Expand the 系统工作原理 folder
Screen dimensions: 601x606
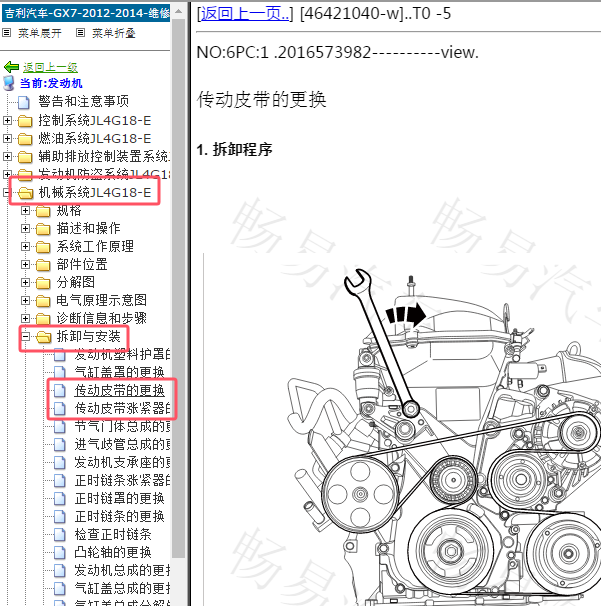[26, 246]
